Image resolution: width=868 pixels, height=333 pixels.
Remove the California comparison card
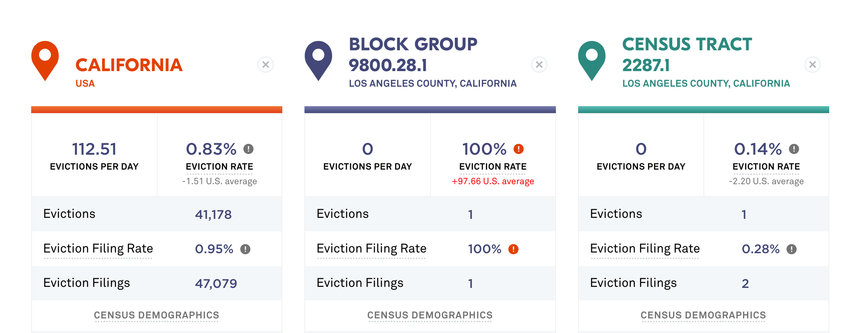(x=265, y=64)
